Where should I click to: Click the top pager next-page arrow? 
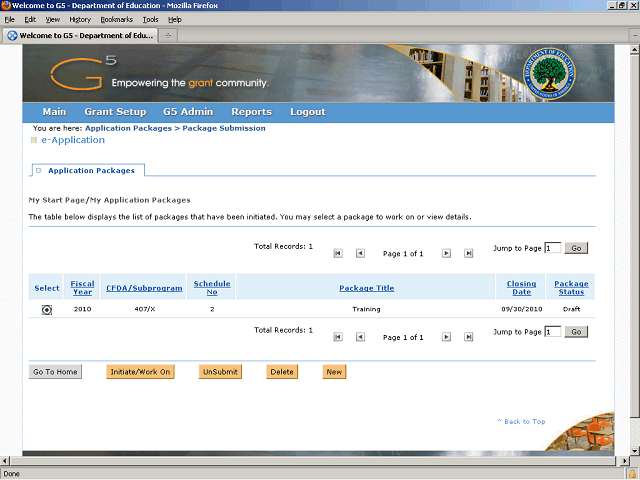447,253
